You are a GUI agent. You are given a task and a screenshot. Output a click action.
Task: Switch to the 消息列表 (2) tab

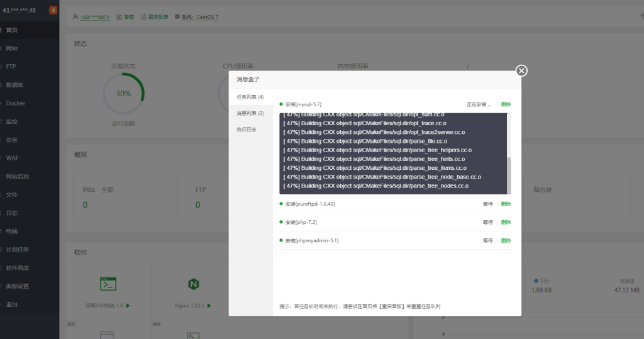(x=250, y=113)
